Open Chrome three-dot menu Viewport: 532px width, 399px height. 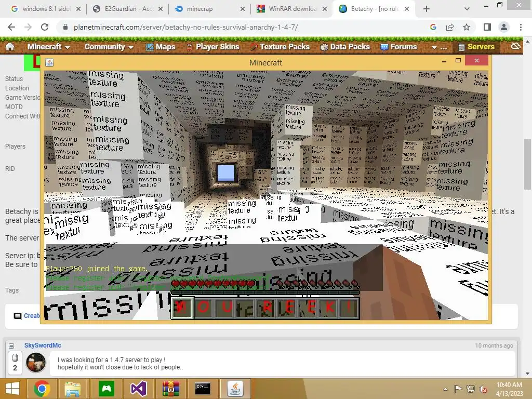(x=521, y=27)
